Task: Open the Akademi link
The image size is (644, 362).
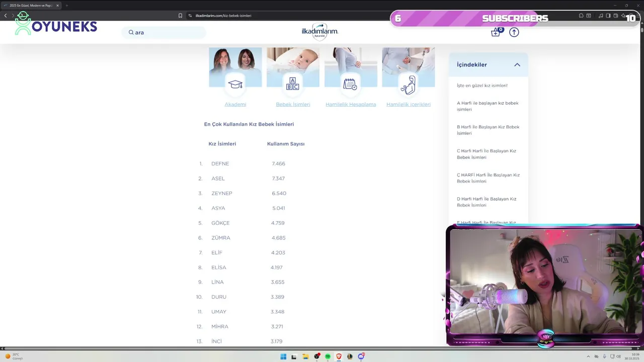Action: coord(235,104)
